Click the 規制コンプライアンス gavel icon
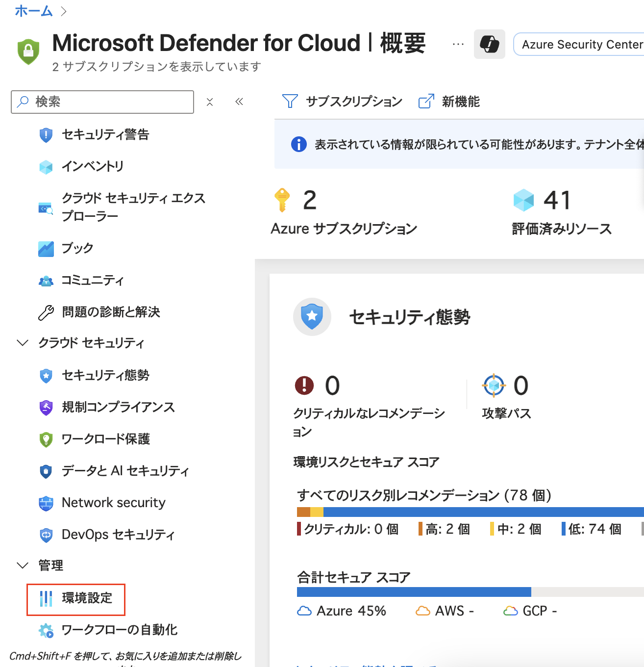The height and width of the screenshot is (667, 644). (x=46, y=408)
